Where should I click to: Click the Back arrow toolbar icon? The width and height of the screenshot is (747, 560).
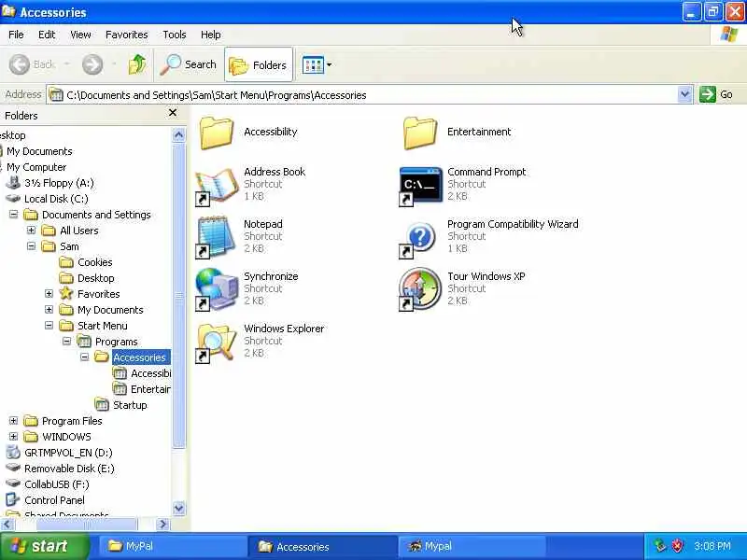tap(20, 64)
